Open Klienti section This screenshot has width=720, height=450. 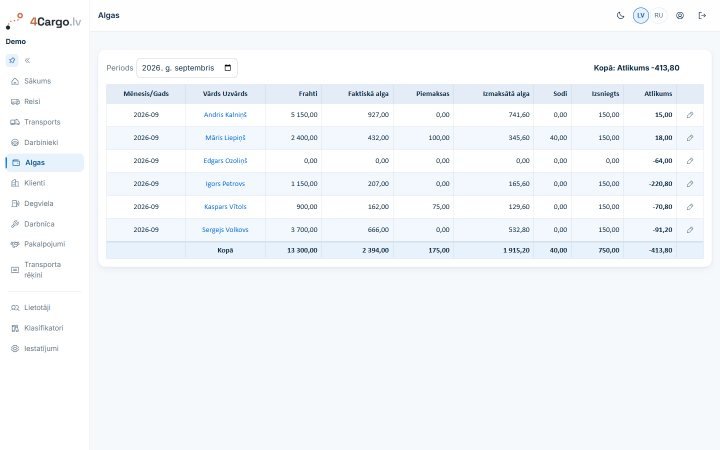[x=45, y=183]
